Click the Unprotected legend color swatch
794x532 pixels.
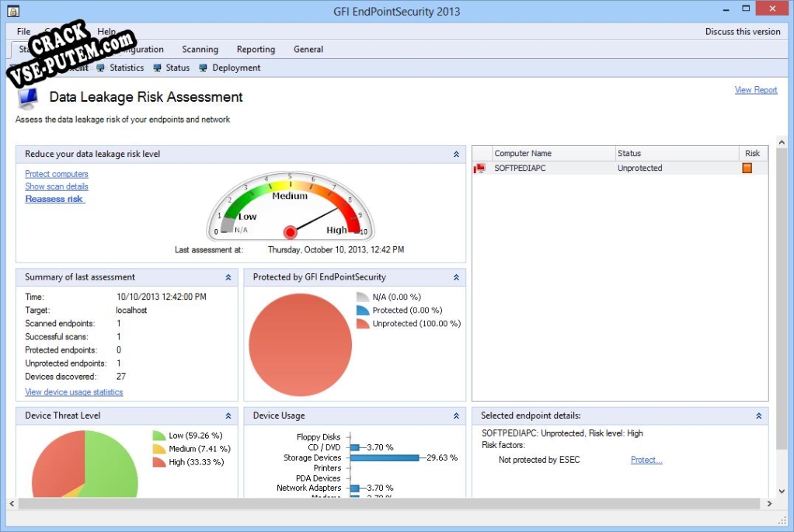(x=363, y=324)
